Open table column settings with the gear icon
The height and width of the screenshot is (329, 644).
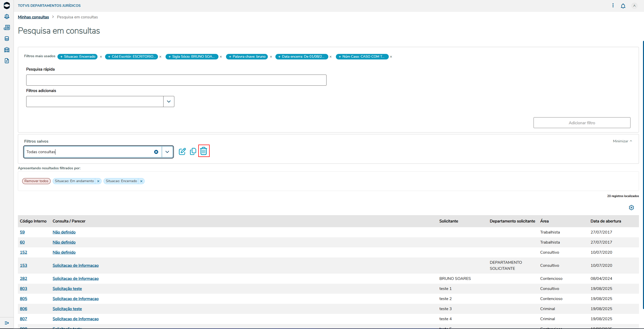(x=631, y=208)
